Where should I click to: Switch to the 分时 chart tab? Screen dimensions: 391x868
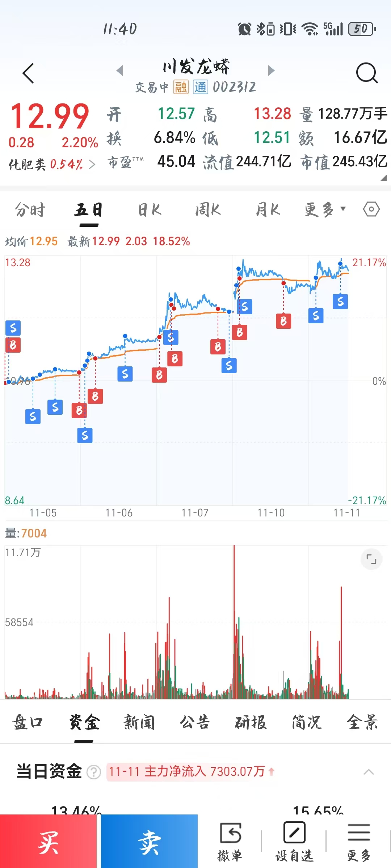(30, 210)
